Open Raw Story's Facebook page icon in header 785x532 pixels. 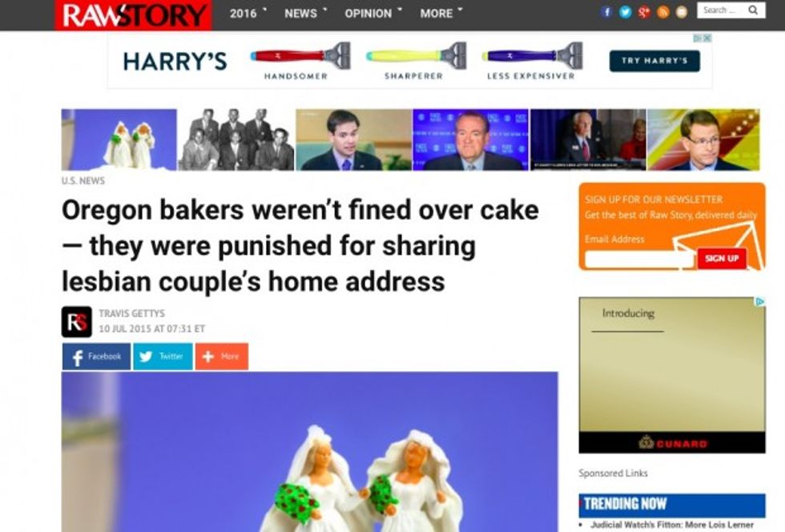(606, 12)
